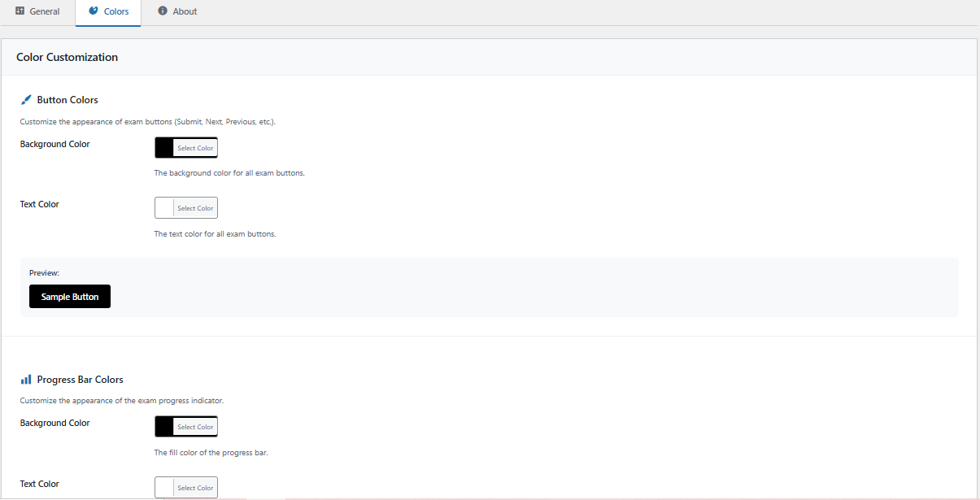Click the brush icon beside Button Colors
Image resolution: width=980 pixels, height=500 pixels.
pyautogui.click(x=26, y=100)
